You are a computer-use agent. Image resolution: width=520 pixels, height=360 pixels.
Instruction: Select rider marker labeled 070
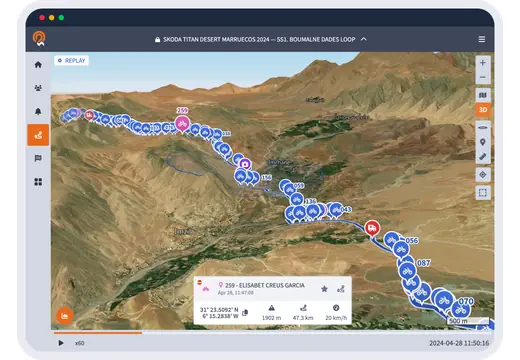pos(461,310)
